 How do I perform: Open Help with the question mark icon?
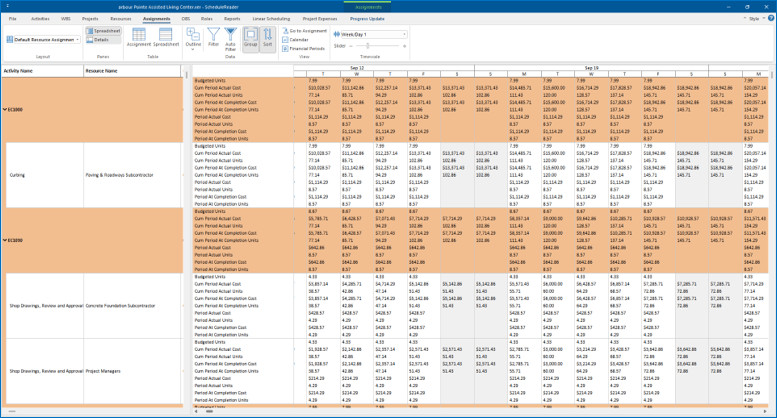click(771, 18)
